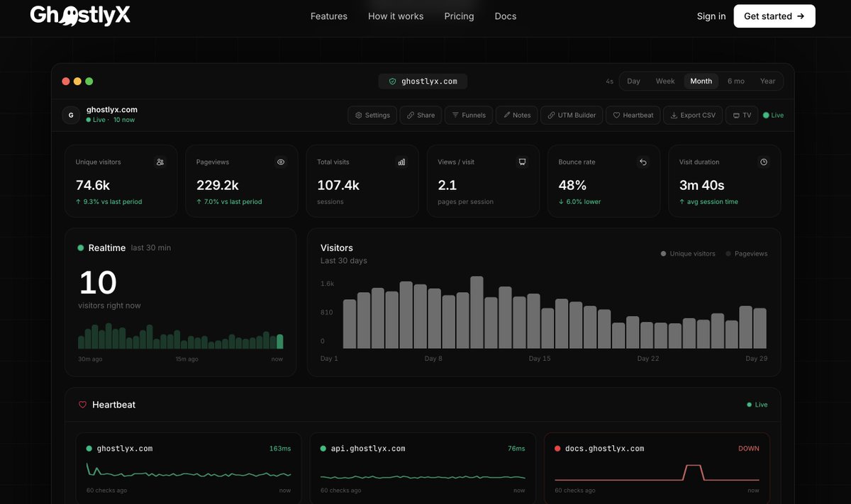The image size is (851, 504).
Task: Click the 74.6k unique visitors value
Action: pyautogui.click(x=93, y=186)
